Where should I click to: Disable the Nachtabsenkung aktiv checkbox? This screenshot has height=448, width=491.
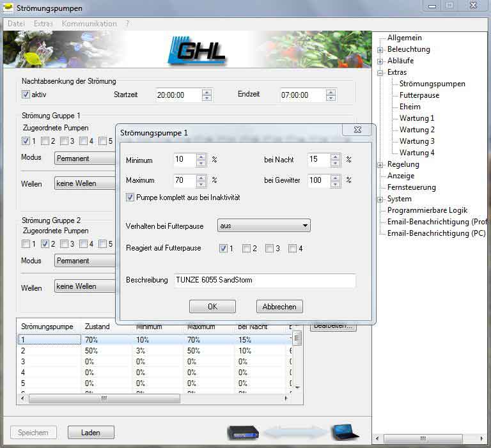tap(26, 95)
